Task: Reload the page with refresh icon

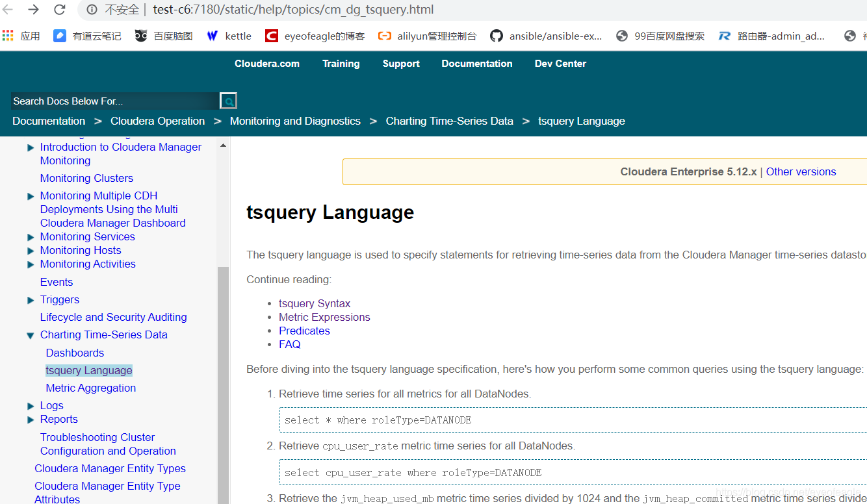Action: click(59, 10)
